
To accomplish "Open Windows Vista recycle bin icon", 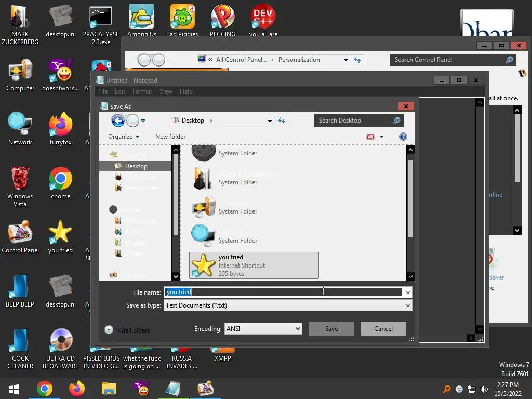I will click(20, 187).
